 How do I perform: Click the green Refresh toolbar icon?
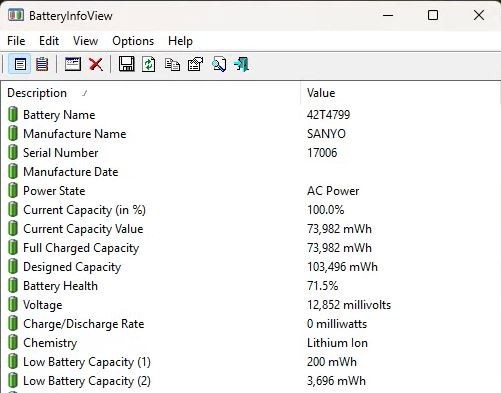[x=149, y=64]
